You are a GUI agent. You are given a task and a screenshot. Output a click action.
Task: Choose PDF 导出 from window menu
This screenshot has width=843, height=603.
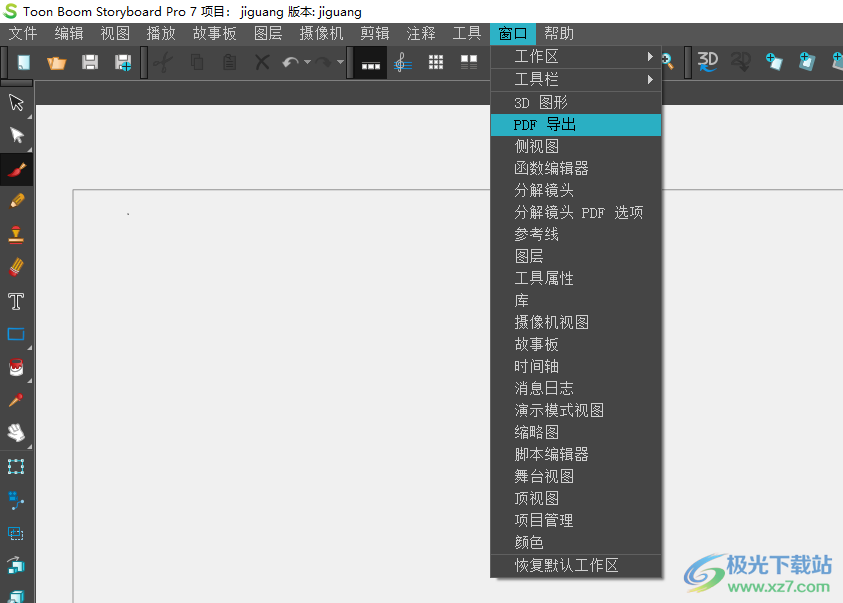click(x=576, y=125)
